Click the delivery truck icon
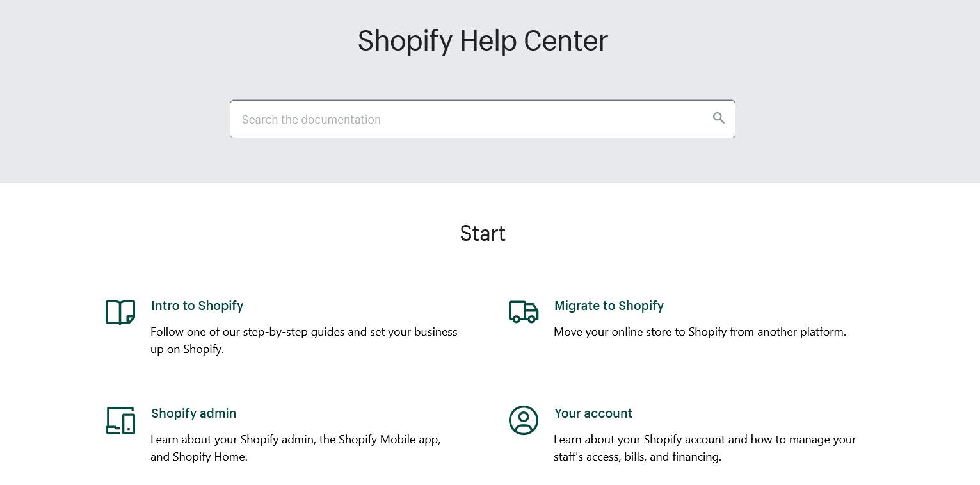 pos(524,312)
